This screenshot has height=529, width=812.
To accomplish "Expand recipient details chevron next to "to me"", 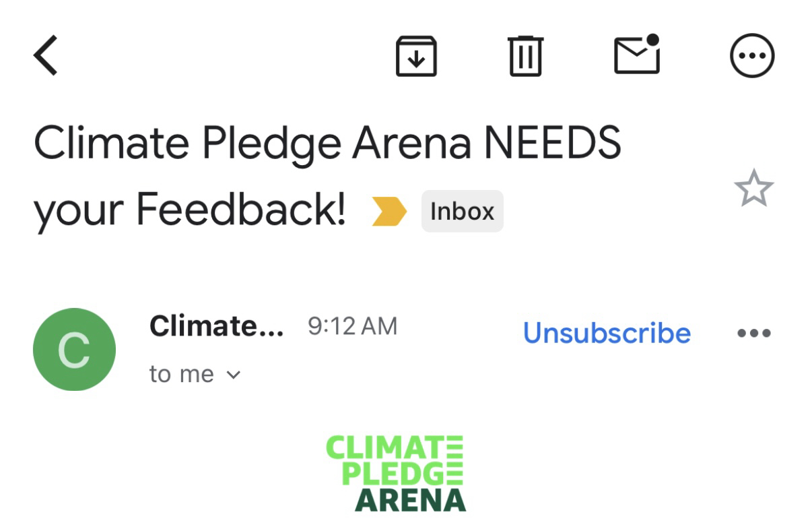I will [x=233, y=375].
